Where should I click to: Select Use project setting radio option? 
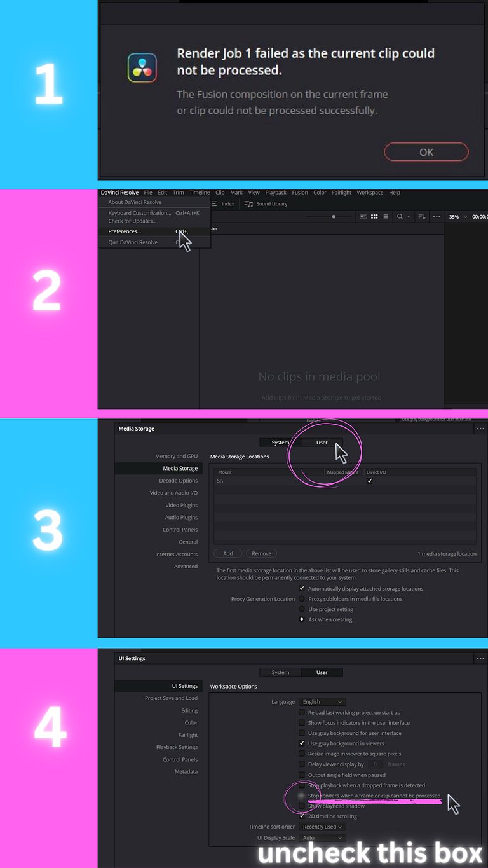302,609
